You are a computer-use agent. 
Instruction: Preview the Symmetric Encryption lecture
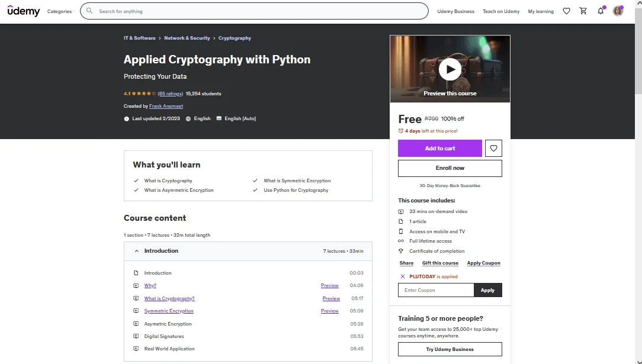tap(330, 311)
